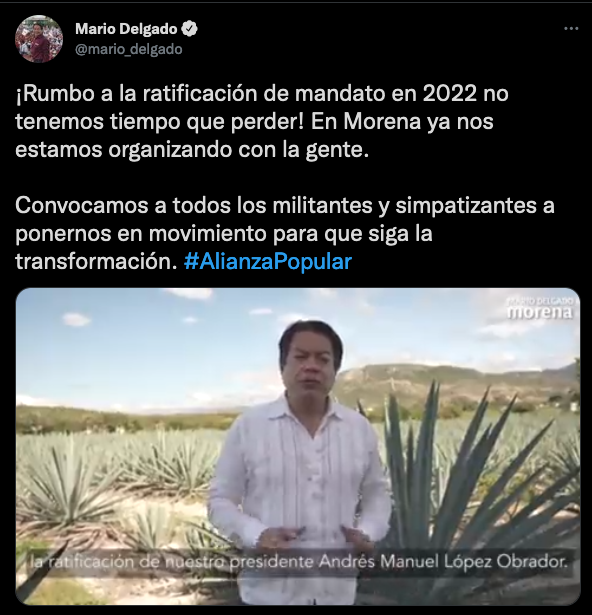592x615 pixels.
Task: Click the blue verified badge icon
Action: (x=190, y=29)
